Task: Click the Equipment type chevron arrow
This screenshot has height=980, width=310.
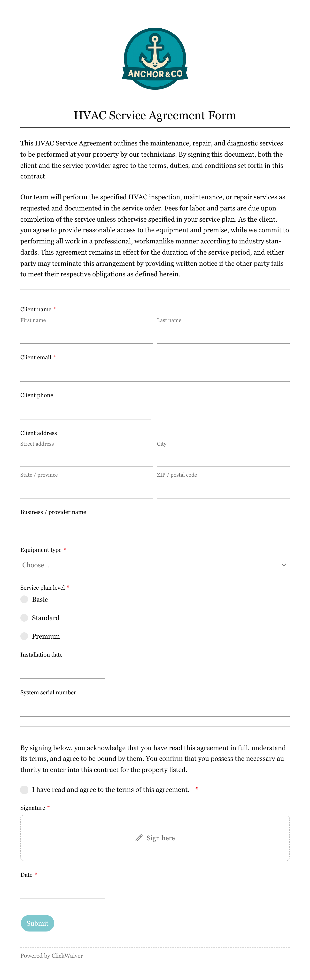Action: click(x=283, y=565)
